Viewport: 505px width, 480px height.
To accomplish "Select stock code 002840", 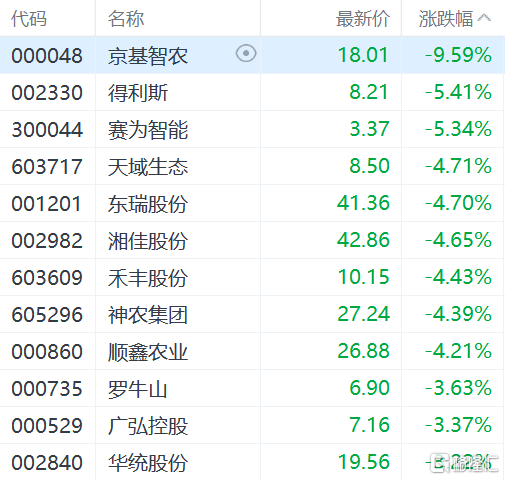I will [x=47, y=462].
